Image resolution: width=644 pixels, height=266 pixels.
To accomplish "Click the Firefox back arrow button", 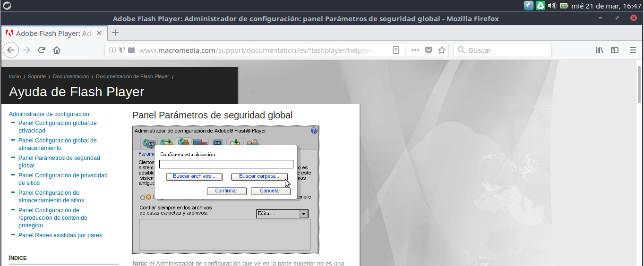I will pyautogui.click(x=11, y=50).
